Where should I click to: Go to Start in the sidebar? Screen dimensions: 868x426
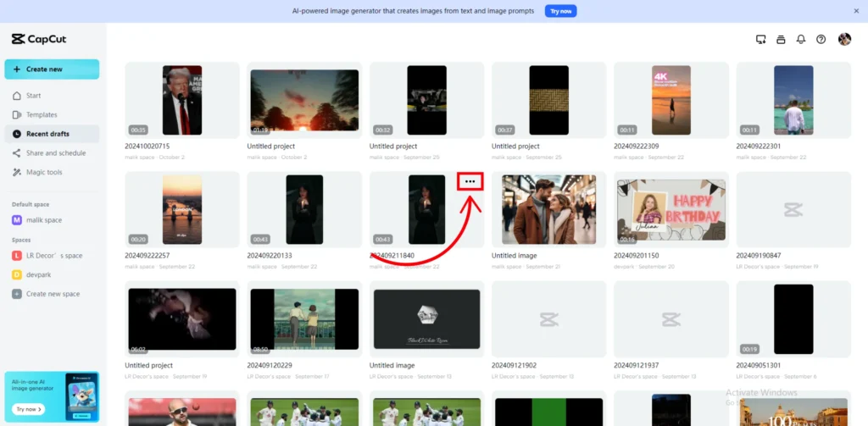click(34, 96)
